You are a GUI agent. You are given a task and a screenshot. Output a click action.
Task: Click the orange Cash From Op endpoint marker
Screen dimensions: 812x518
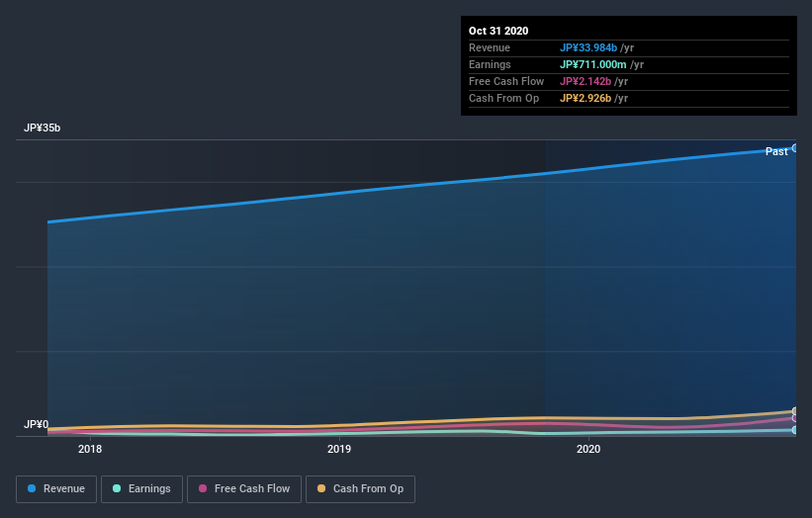pyautogui.click(x=795, y=411)
